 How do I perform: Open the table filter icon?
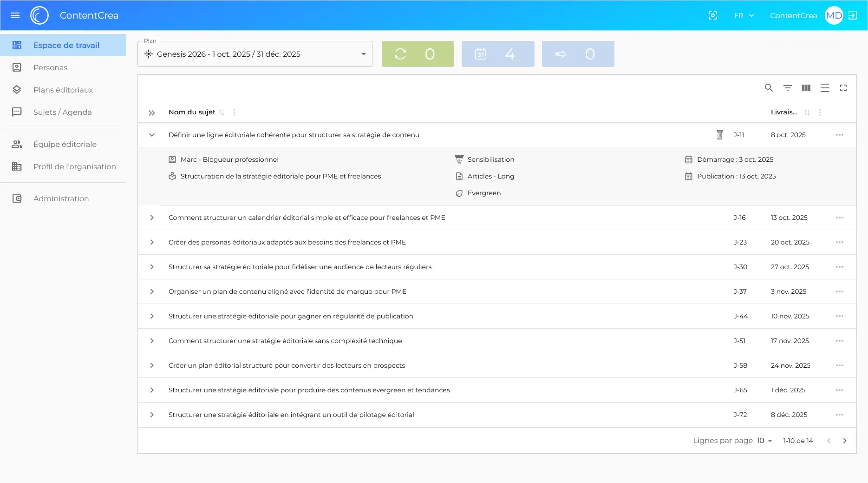pyautogui.click(x=787, y=88)
